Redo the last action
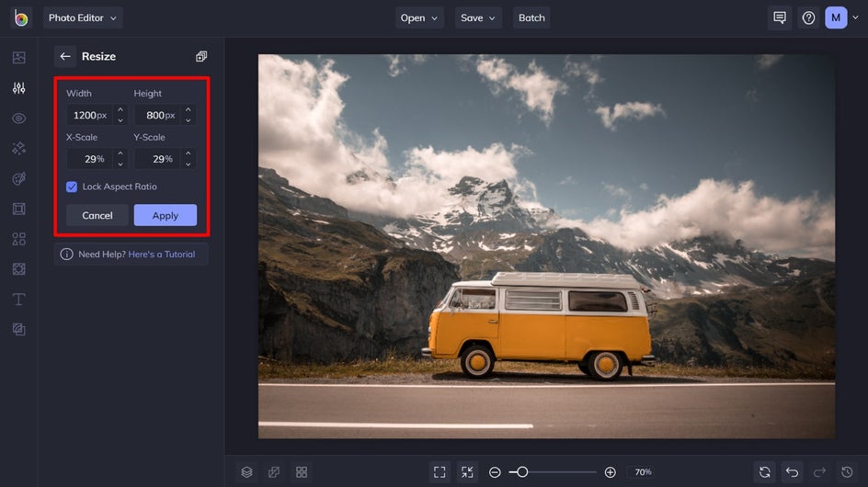 [x=819, y=472]
